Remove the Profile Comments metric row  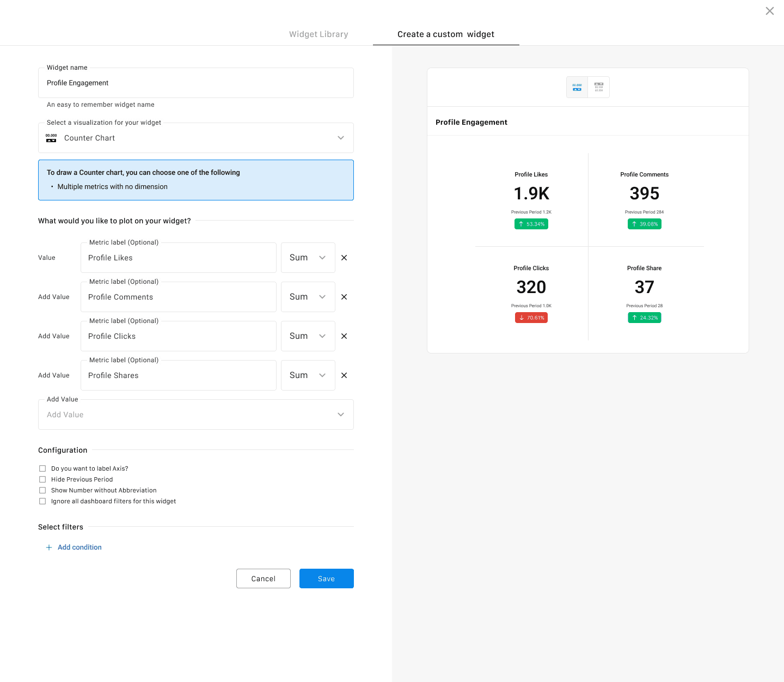pyautogui.click(x=344, y=297)
